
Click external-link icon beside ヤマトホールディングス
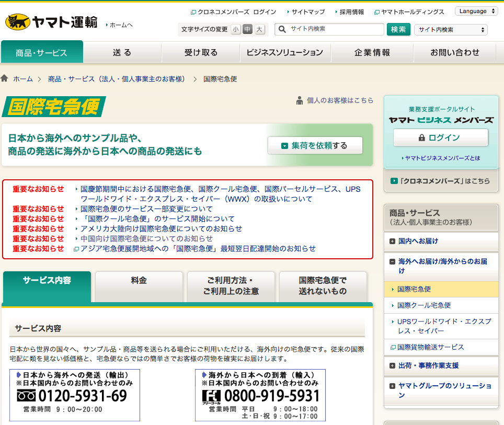(376, 12)
